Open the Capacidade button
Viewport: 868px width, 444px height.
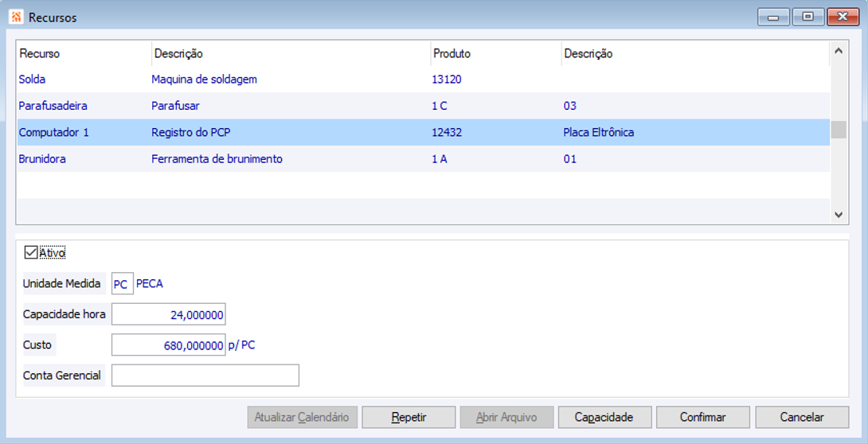604,418
